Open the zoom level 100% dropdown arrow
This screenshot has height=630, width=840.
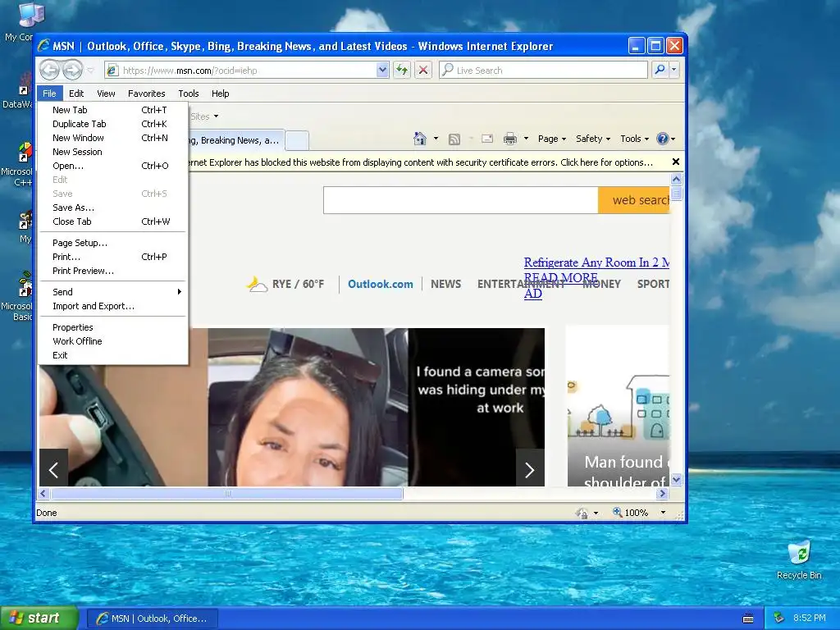[663, 513]
